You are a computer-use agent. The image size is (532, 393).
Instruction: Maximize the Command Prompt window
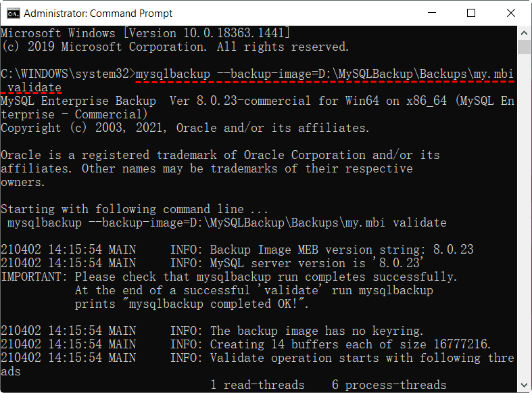click(471, 13)
